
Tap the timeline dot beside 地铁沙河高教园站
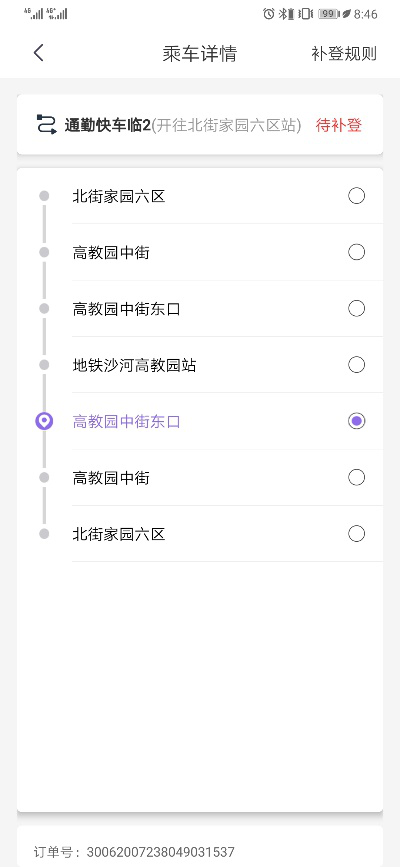pos(44,365)
